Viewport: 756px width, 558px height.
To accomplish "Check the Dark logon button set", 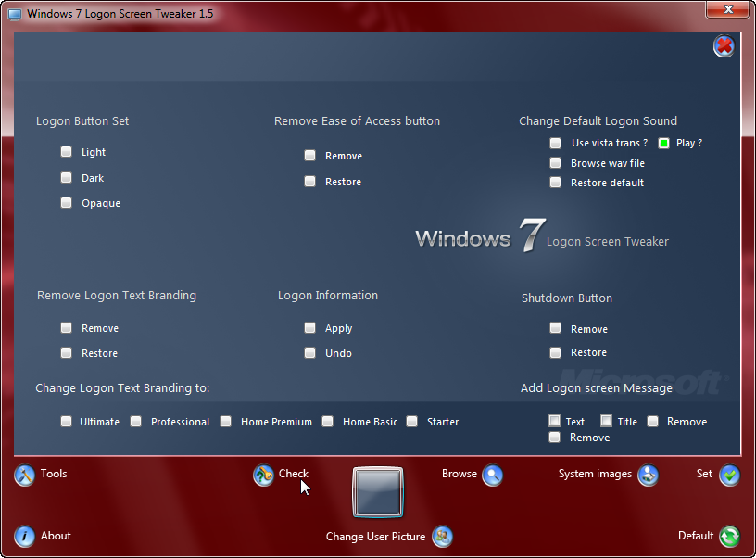I will (66, 177).
